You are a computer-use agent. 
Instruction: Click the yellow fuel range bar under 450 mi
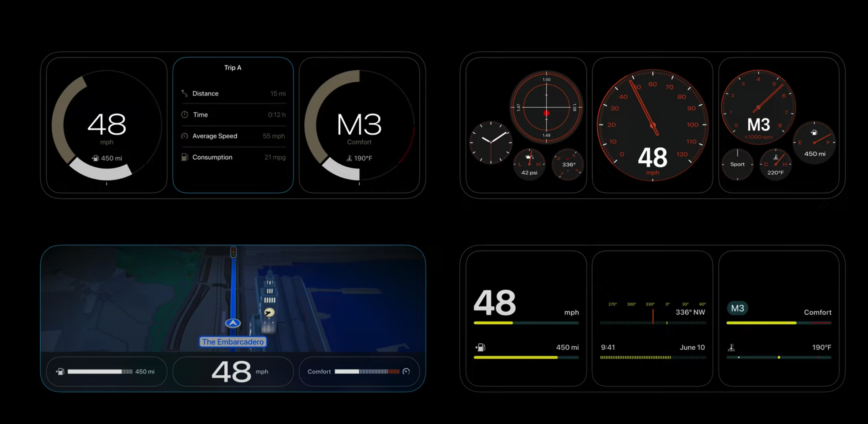coord(516,357)
